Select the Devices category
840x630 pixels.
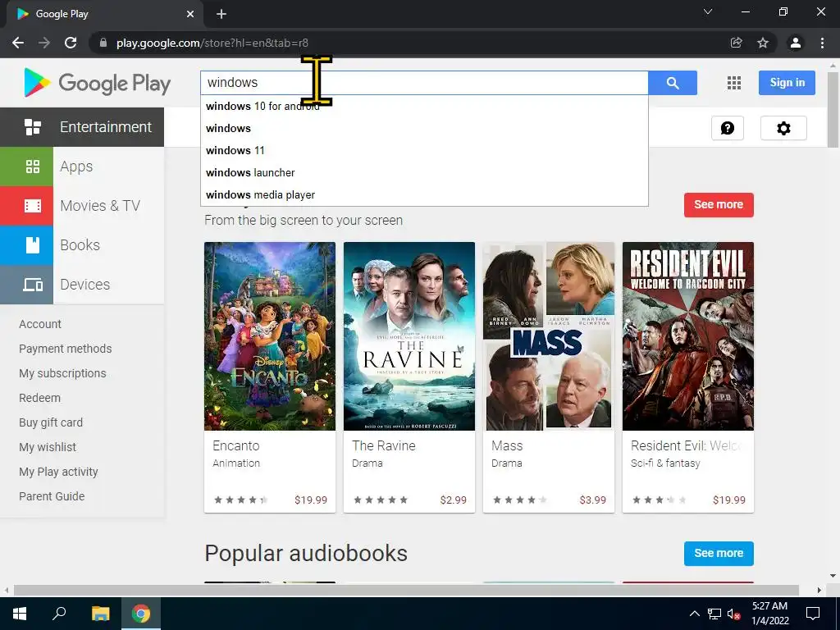click(x=82, y=285)
